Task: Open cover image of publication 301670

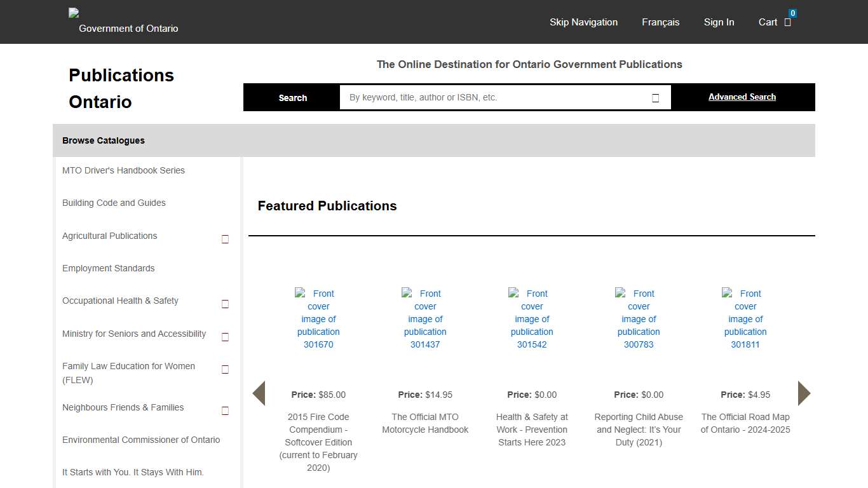Action: [x=318, y=319]
